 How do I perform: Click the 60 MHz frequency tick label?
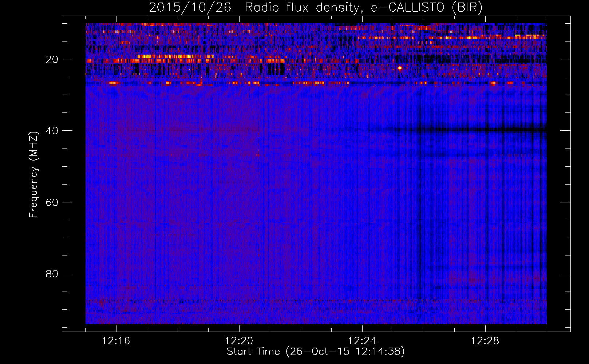point(52,202)
